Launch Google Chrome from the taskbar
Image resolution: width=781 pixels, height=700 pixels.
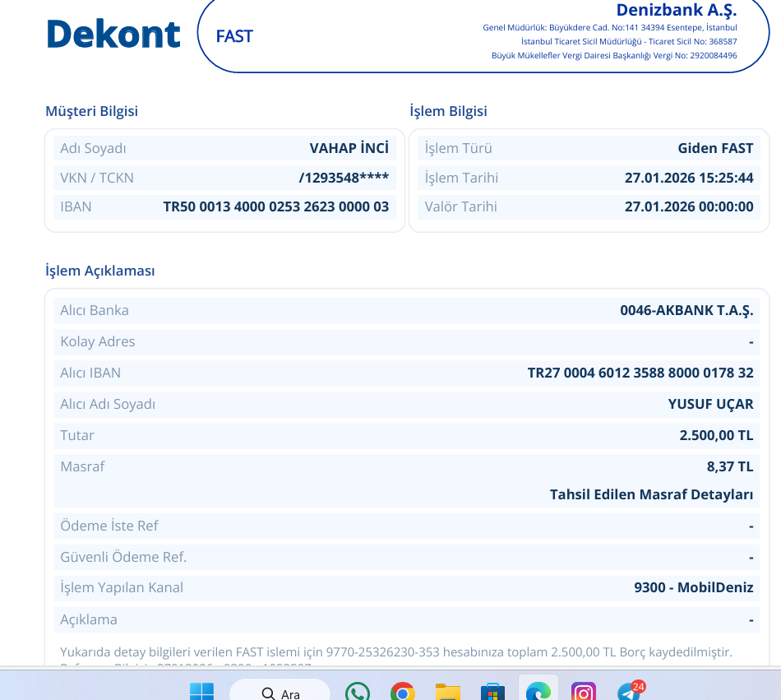pos(403,692)
